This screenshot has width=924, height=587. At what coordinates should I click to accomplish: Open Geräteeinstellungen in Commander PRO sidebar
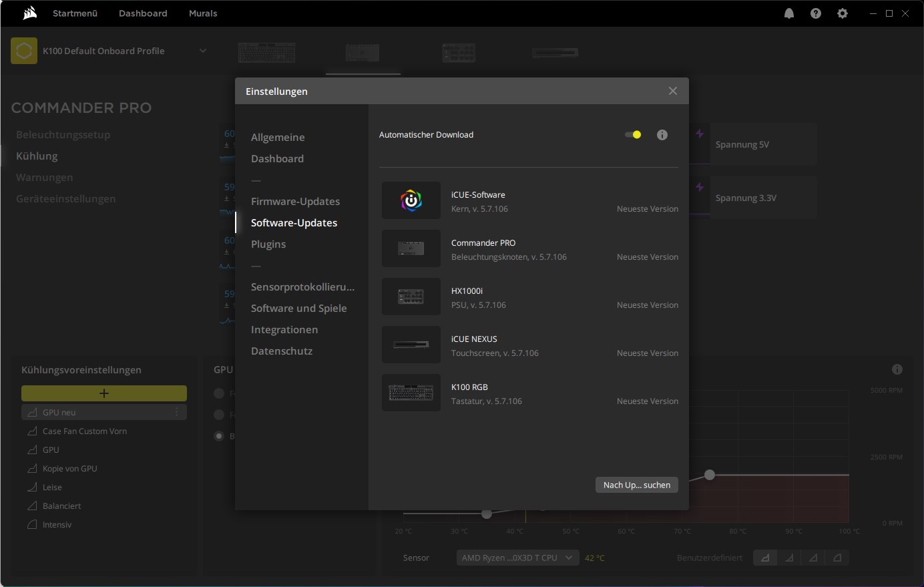coord(66,198)
